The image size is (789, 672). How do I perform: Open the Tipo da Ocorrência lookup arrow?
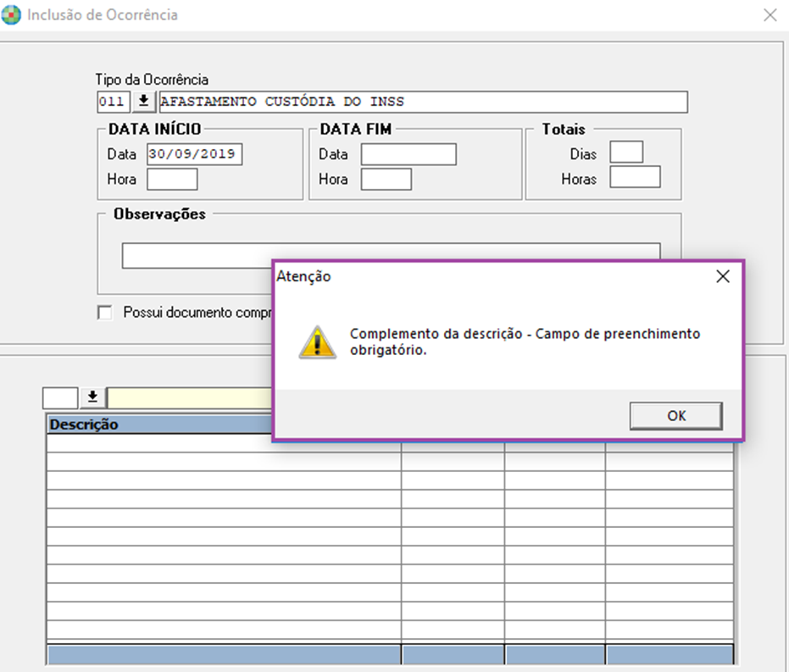[143, 101]
